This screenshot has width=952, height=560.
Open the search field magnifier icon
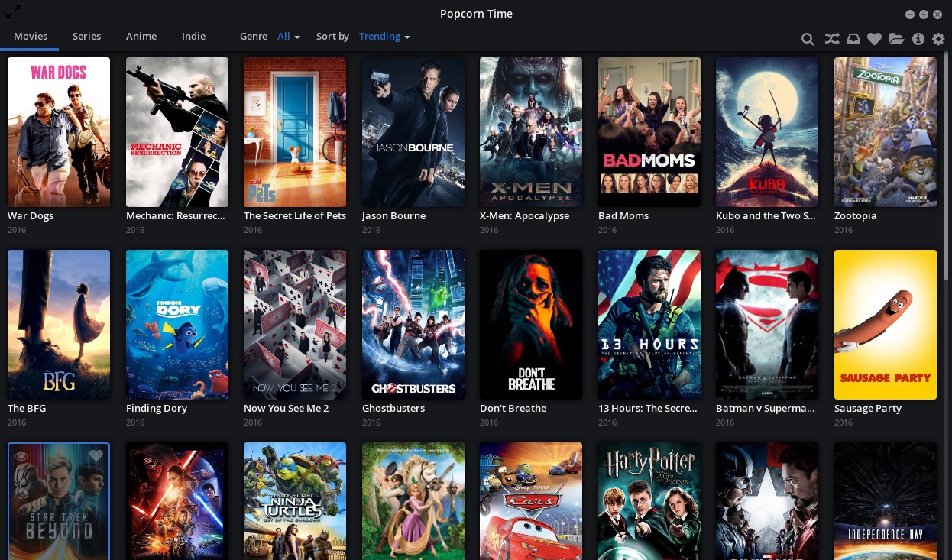[x=808, y=39]
